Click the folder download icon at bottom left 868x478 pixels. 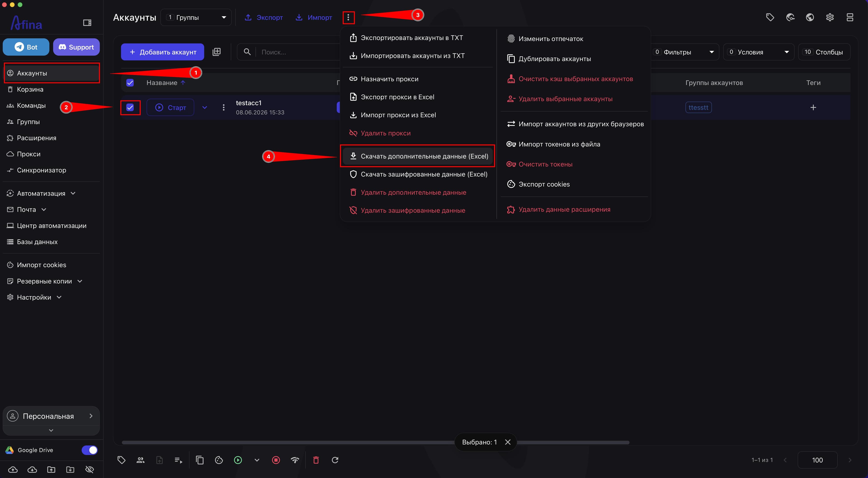pos(70,470)
